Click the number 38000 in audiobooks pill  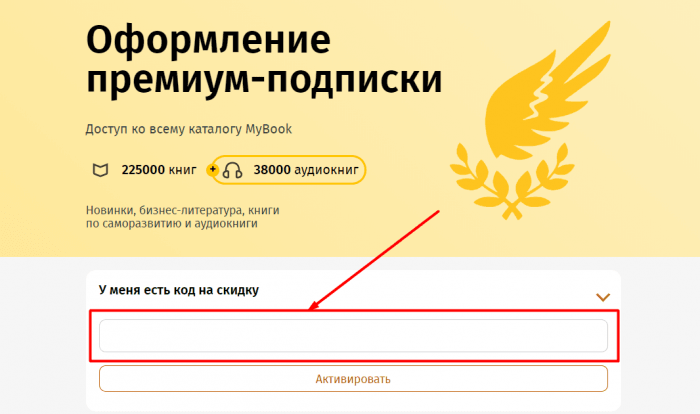click(272, 170)
